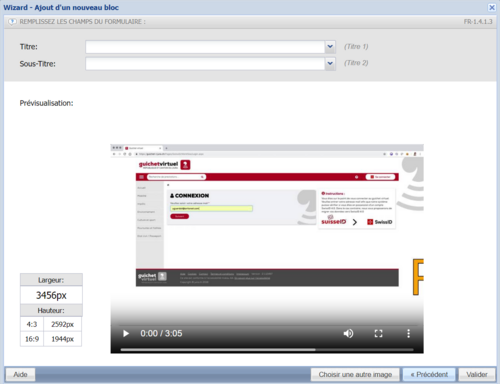500x384 pixels.
Task: Click the (Titre 2) hint text
Action: [356, 63]
